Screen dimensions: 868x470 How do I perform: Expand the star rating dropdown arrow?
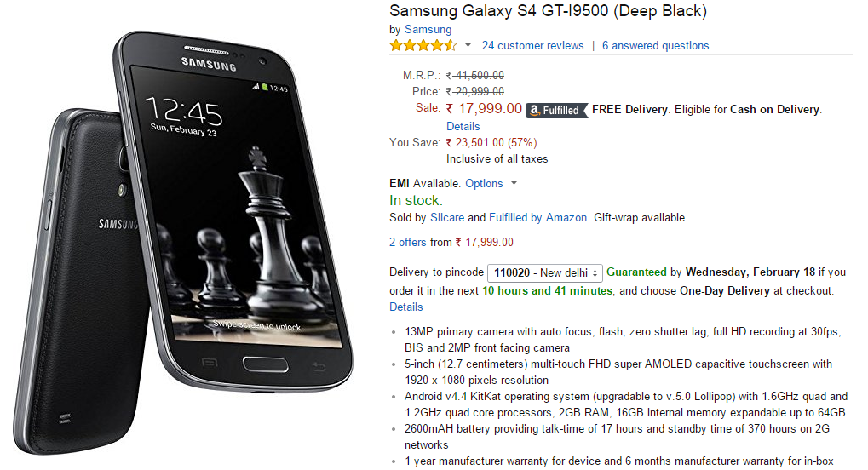click(468, 45)
